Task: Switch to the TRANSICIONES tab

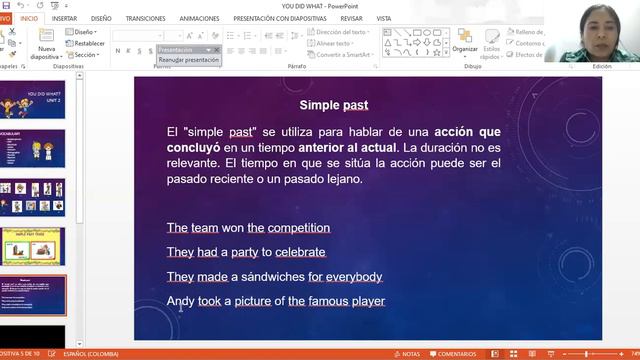Action: [x=146, y=18]
